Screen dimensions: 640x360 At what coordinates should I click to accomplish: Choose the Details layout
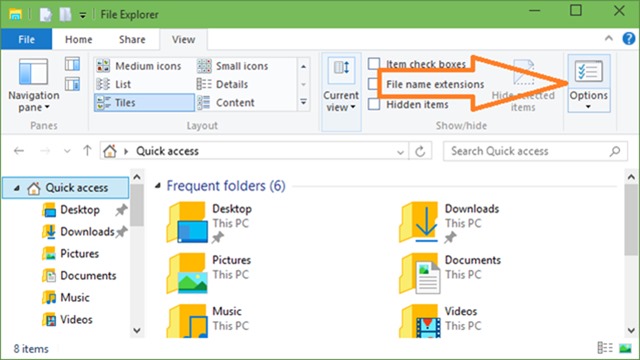pyautogui.click(x=223, y=84)
